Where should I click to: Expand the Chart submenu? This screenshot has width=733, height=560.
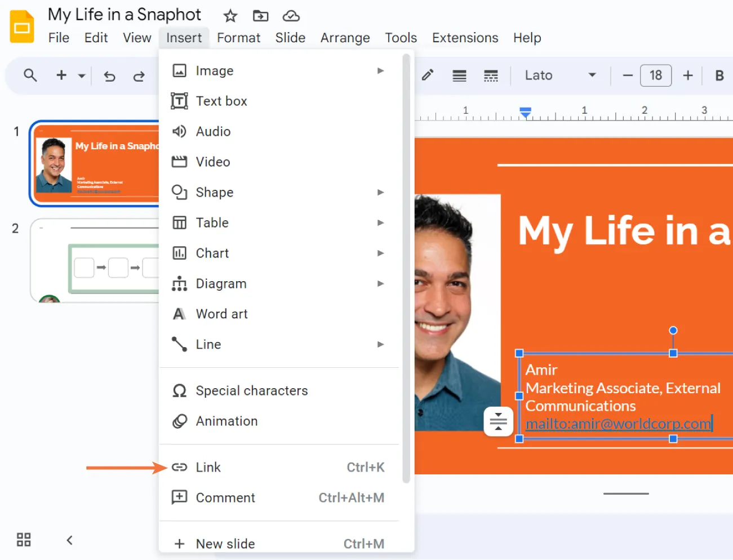(212, 253)
